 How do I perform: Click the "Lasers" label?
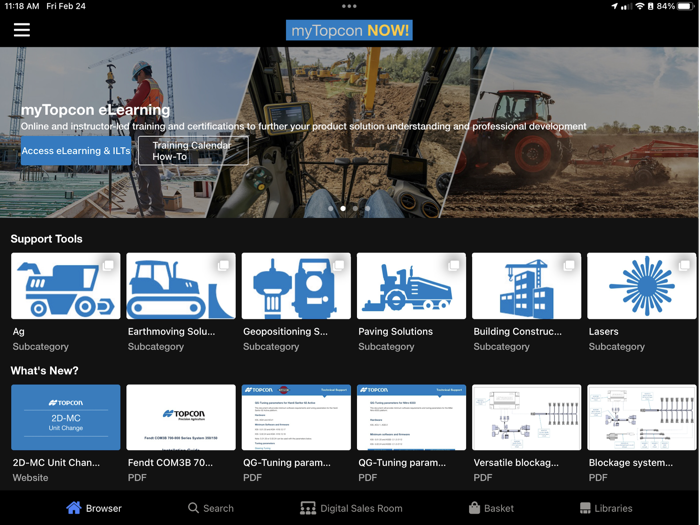click(x=604, y=332)
